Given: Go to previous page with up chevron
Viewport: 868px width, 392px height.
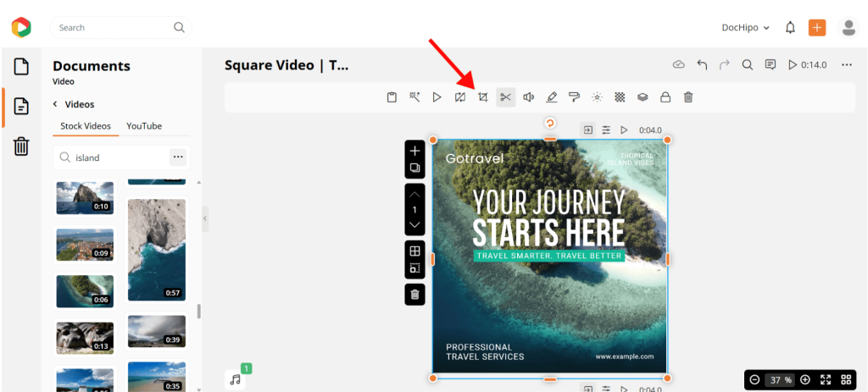Looking at the screenshot, I should 415,195.
